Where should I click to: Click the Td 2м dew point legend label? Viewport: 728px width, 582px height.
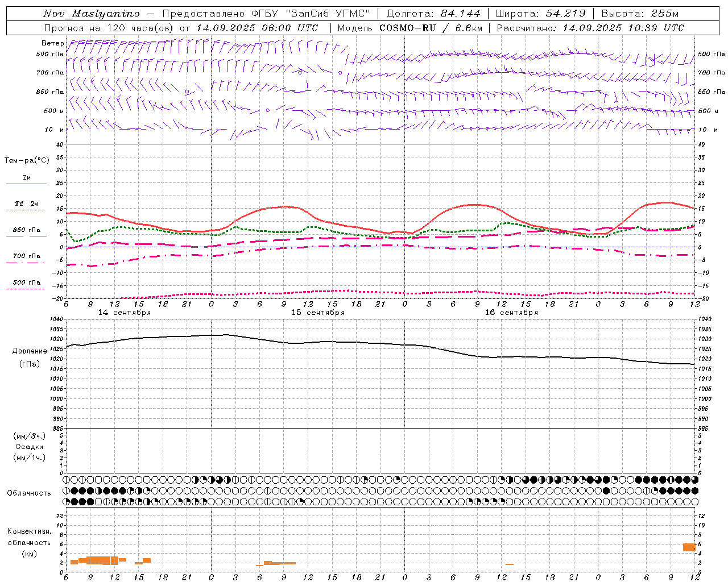point(27,203)
